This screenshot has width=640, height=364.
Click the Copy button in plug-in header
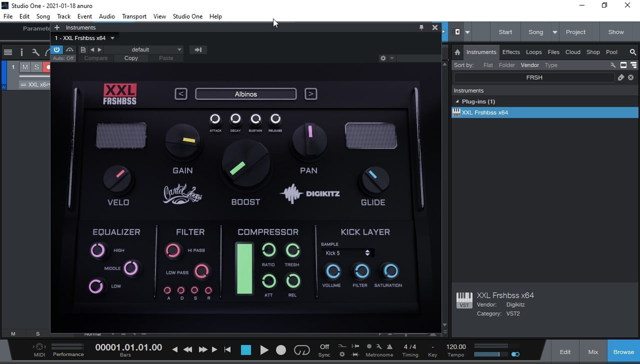[131, 58]
